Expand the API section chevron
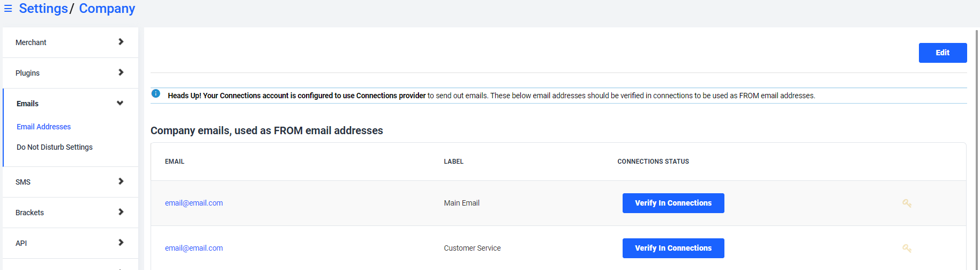The width and height of the screenshot is (980, 270). pos(121,243)
